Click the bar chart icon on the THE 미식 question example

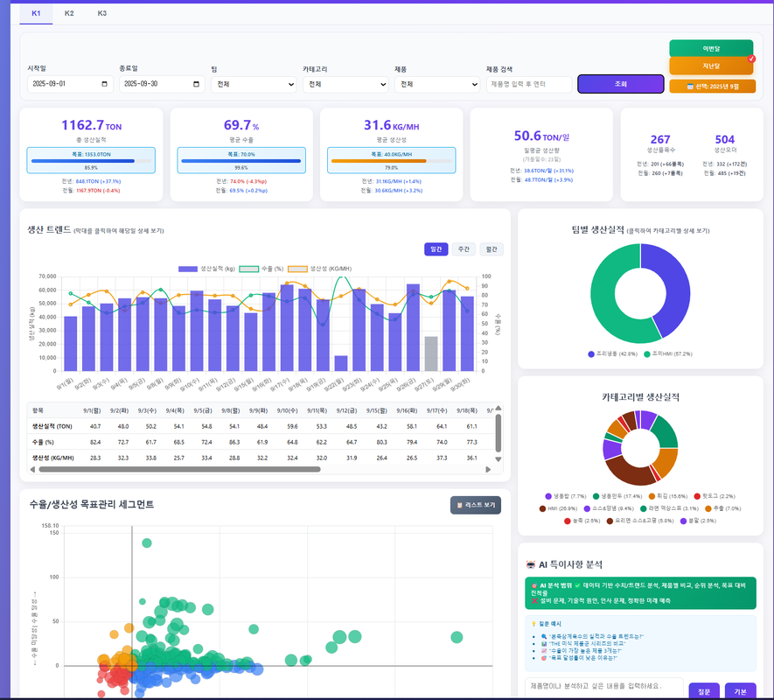(x=543, y=644)
